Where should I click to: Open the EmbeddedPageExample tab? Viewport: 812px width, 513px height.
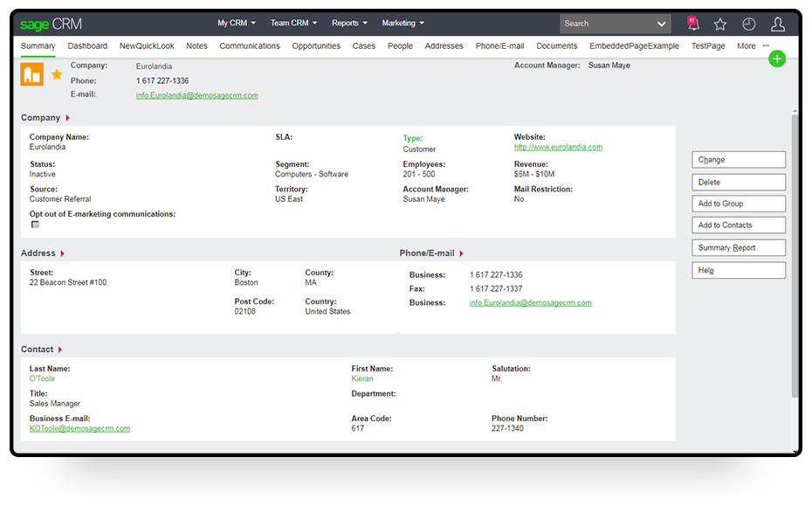[x=634, y=45]
